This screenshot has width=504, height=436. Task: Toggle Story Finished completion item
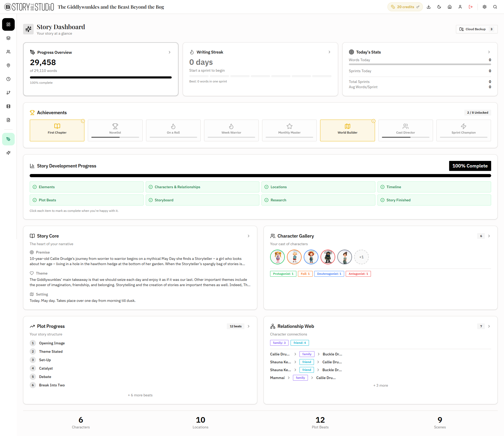click(434, 200)
